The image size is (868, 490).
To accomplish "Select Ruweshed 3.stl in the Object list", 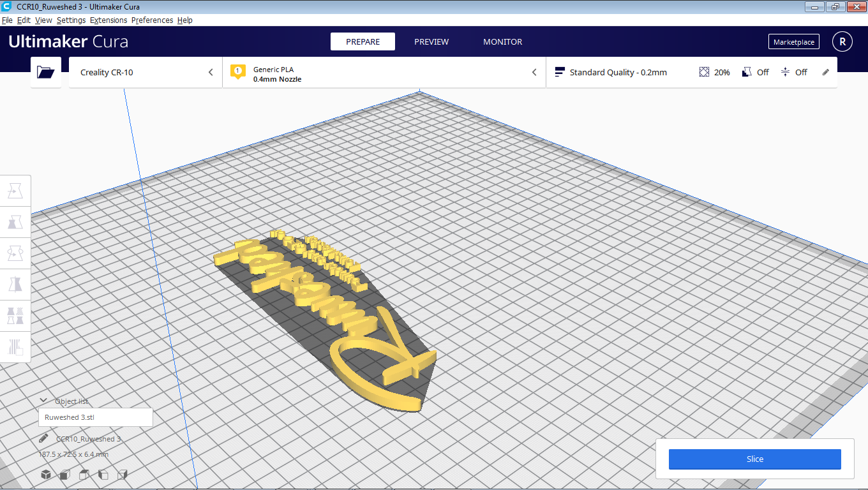I will (95, 417).
